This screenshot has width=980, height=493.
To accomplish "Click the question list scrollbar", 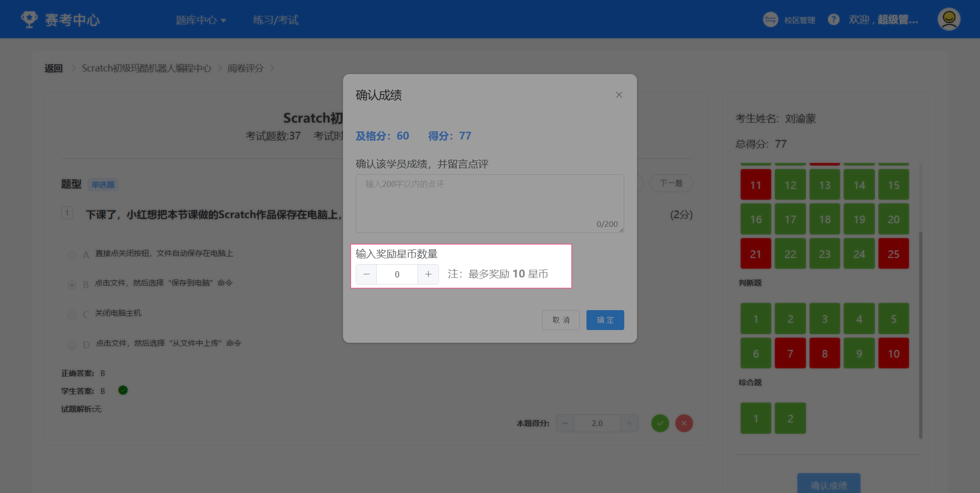I will tap(921, 335).
